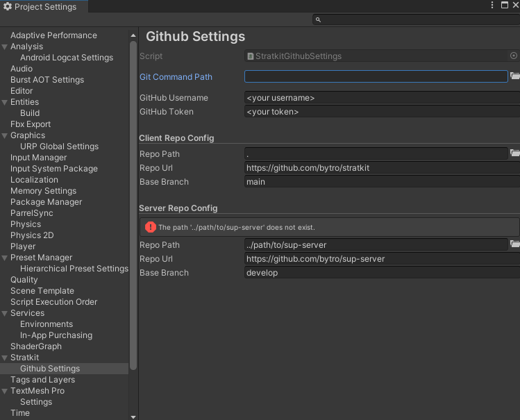Browse folder for Git Command Path
This screenshot has width=520, height=420.
tap(514, 76)
